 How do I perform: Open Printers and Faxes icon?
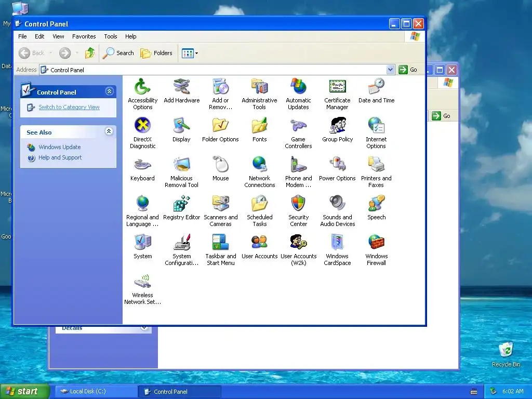376,165
